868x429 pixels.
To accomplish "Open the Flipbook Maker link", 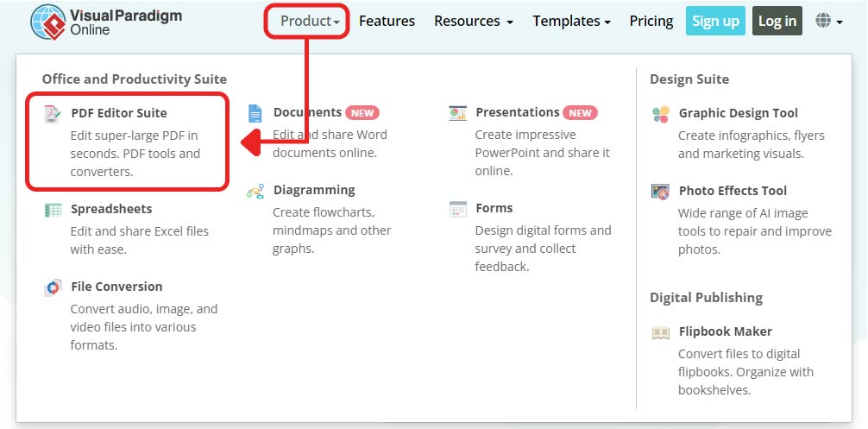I will pos(725,331).
